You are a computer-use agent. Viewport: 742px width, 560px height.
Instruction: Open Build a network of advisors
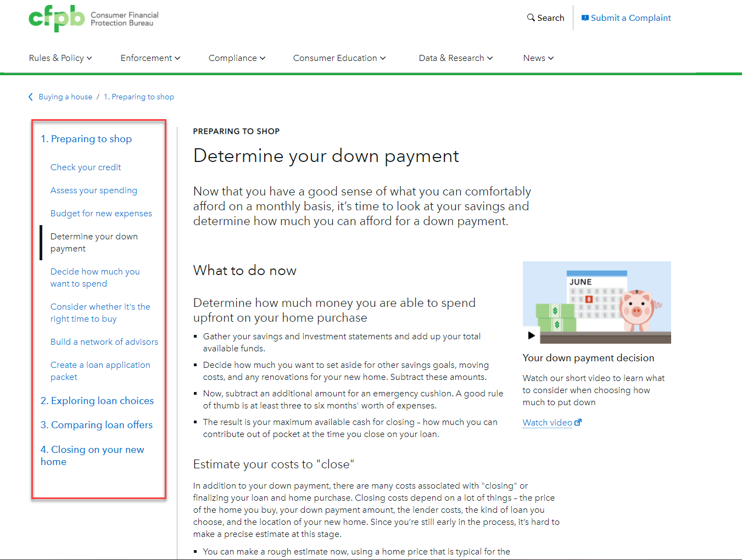pos(104,342)
